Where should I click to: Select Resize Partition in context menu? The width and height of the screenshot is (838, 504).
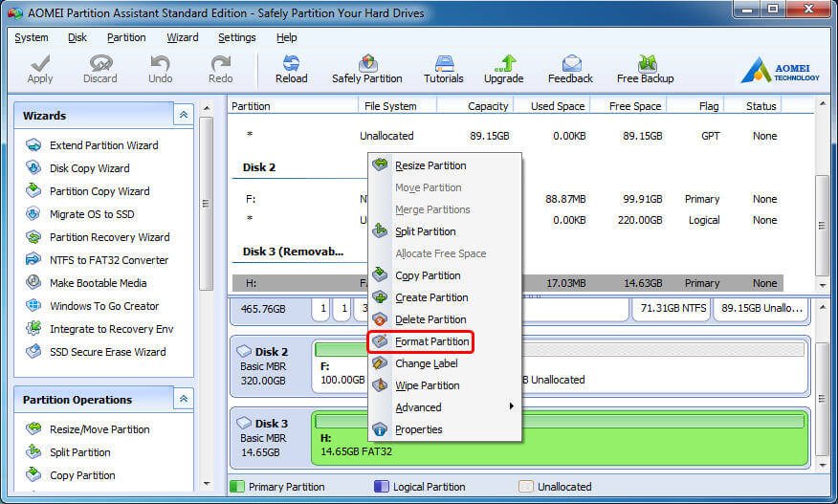coord(445,165)
